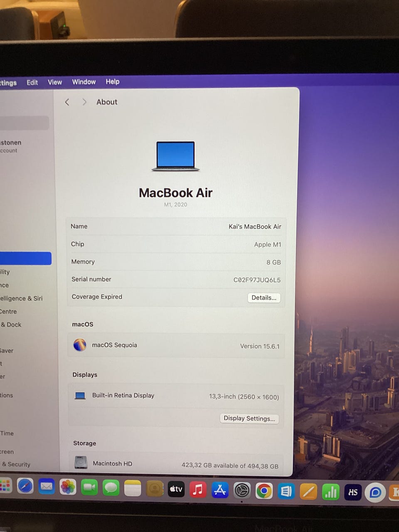Click the serial number C02F97JUQ6L5

257,280
